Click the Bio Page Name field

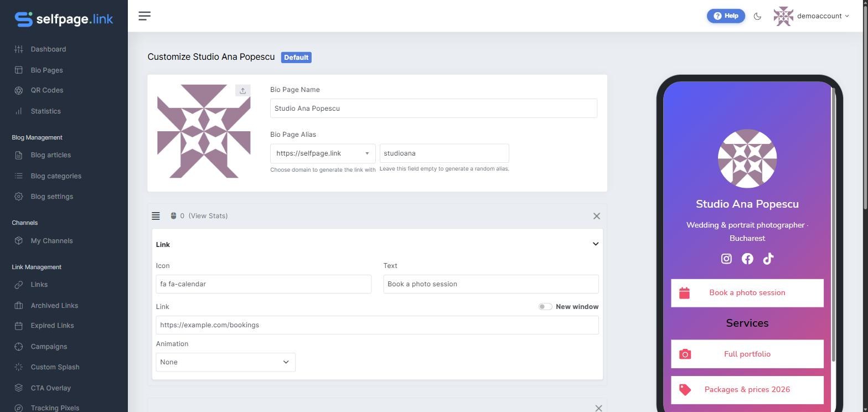click(x=433, y=108)
